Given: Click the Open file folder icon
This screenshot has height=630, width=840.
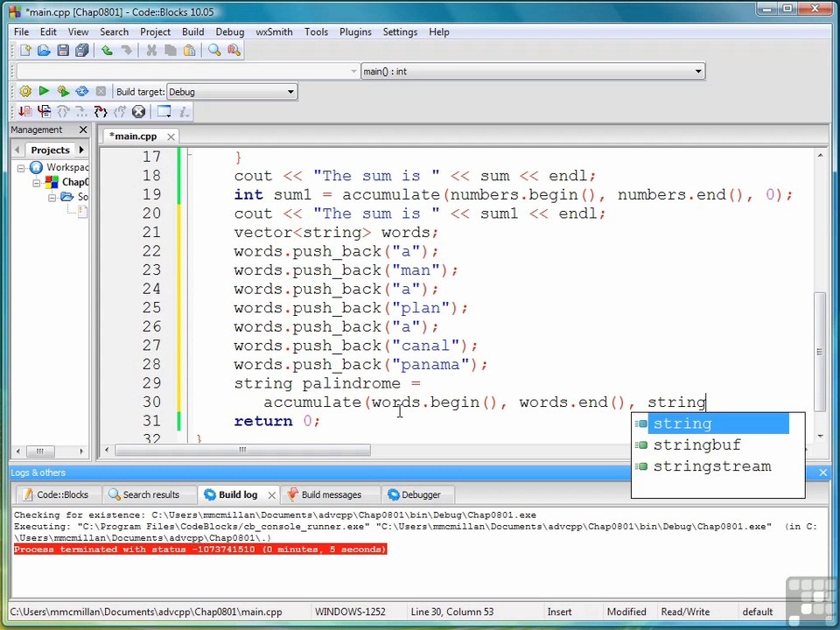Looking at the screenshot, I should (44, 51).
